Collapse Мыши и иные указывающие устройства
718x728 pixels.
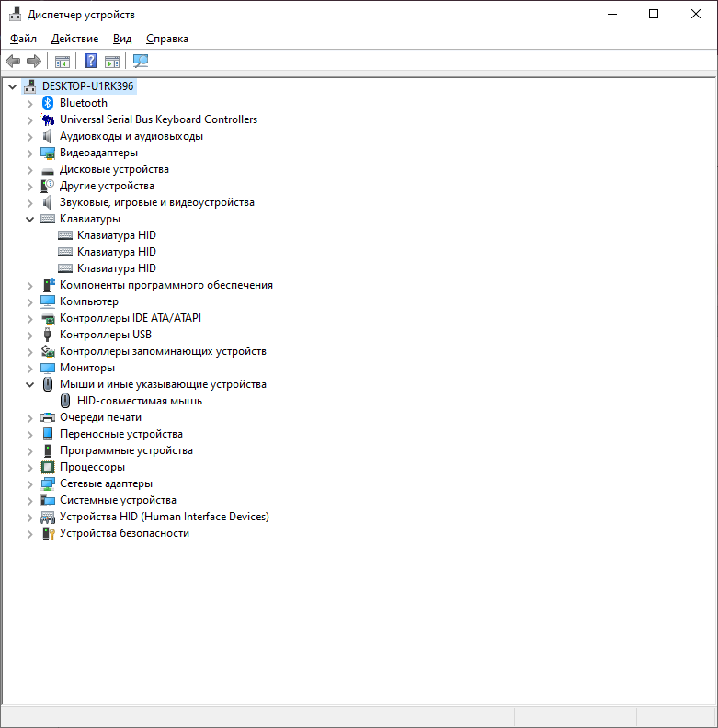[x=30, y=384]
